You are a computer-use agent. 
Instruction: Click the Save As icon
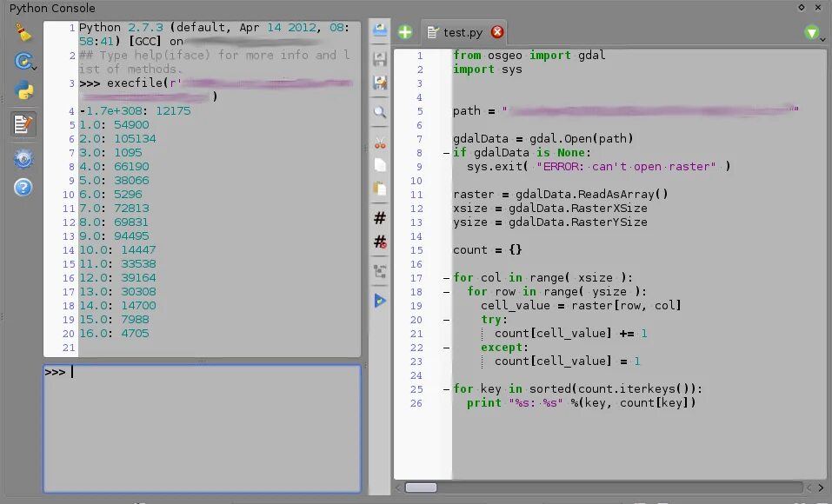(379, 83)
